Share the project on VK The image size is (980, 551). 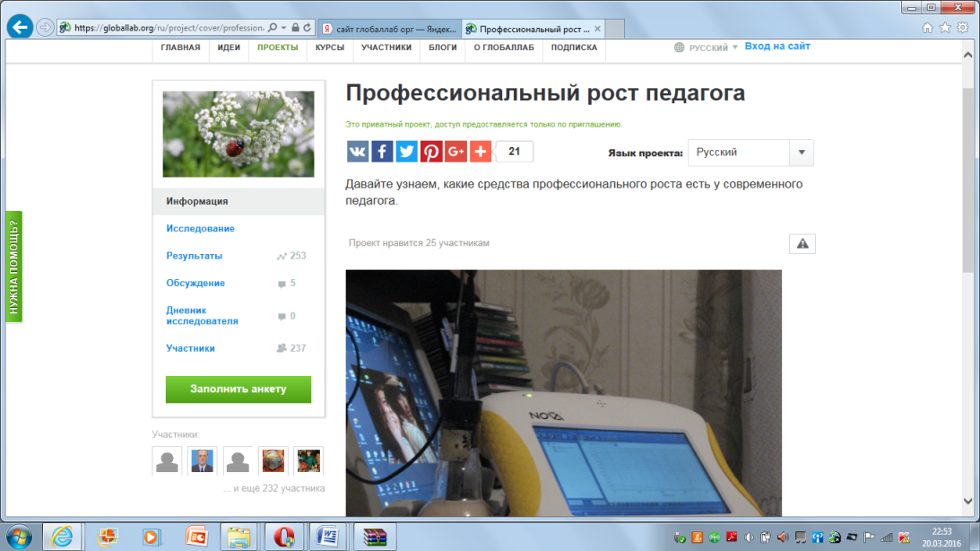(357, 152)
